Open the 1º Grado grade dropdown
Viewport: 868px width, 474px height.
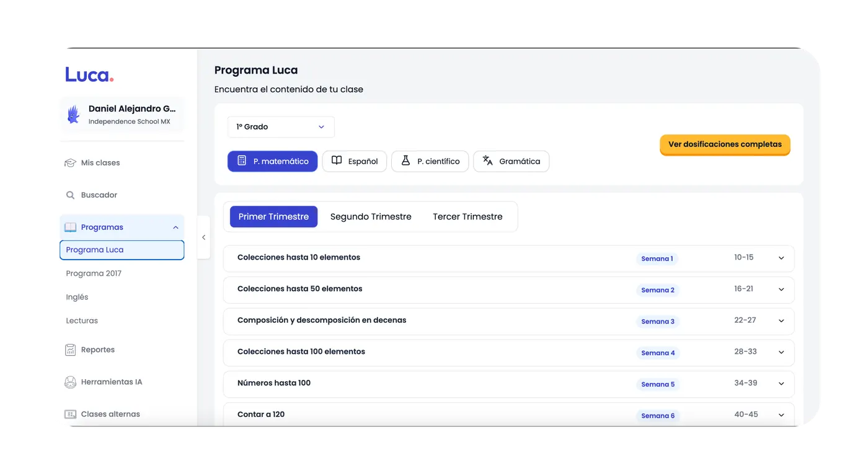coord(281,127)
